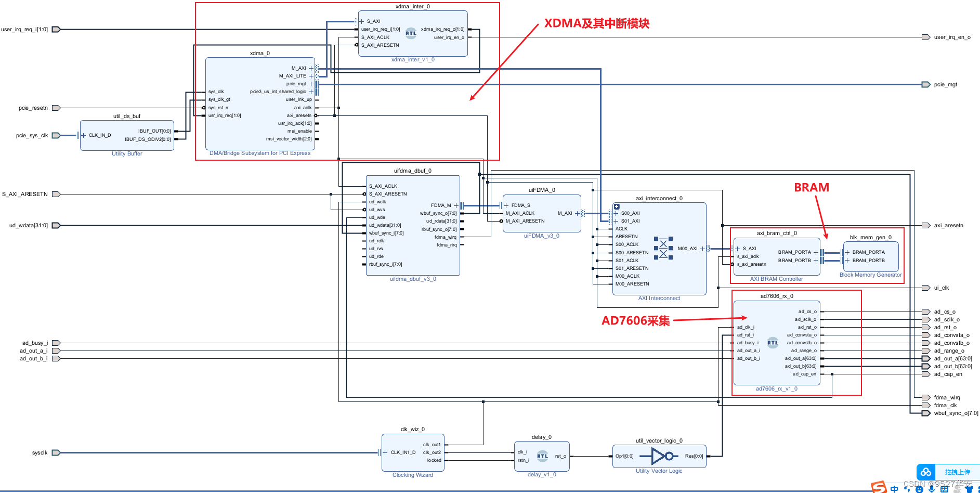Select the ad_out_b_i input port symbol
This screenshot has height=493, width=980.
click(56, 358)
